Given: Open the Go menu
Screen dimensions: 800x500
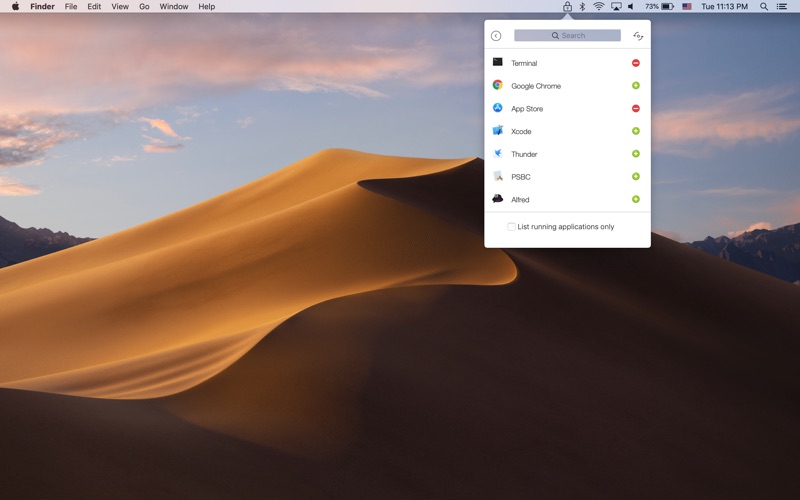Looking at the screenshot, I should 144,7.
